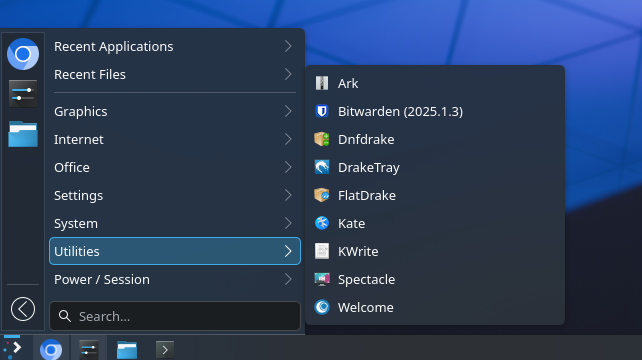Viewport: 642px width, 360px height.
Task: Expand the Graphics category chevron
Action: tap(288, 111)
